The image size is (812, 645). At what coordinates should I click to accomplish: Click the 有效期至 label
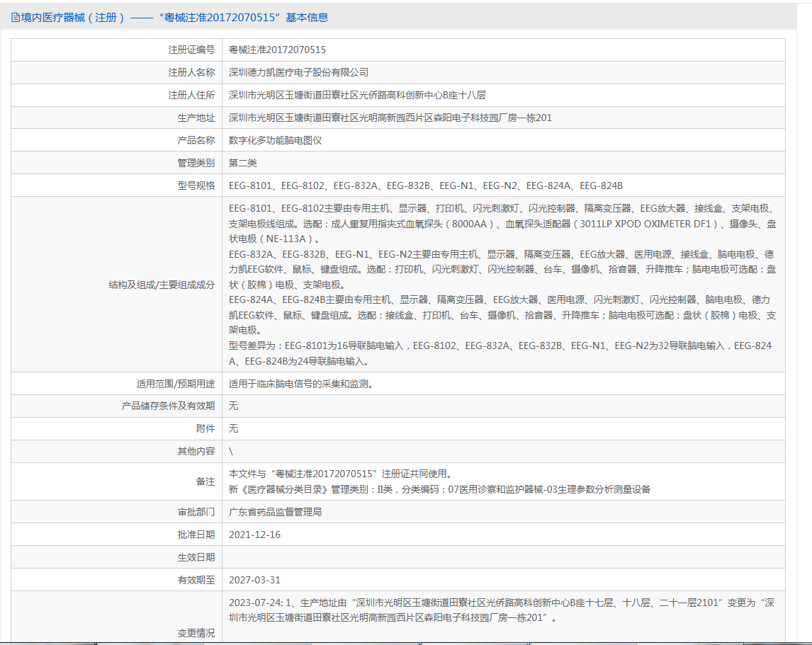click(196, 581)
